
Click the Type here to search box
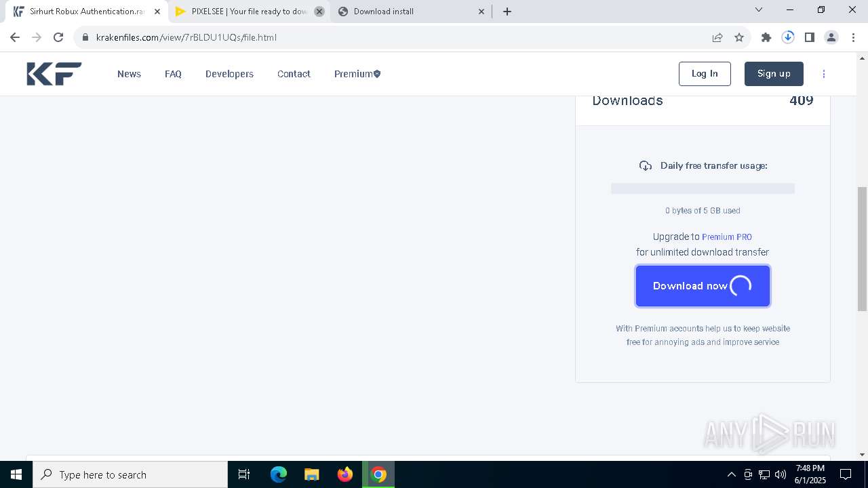point(130,474)
